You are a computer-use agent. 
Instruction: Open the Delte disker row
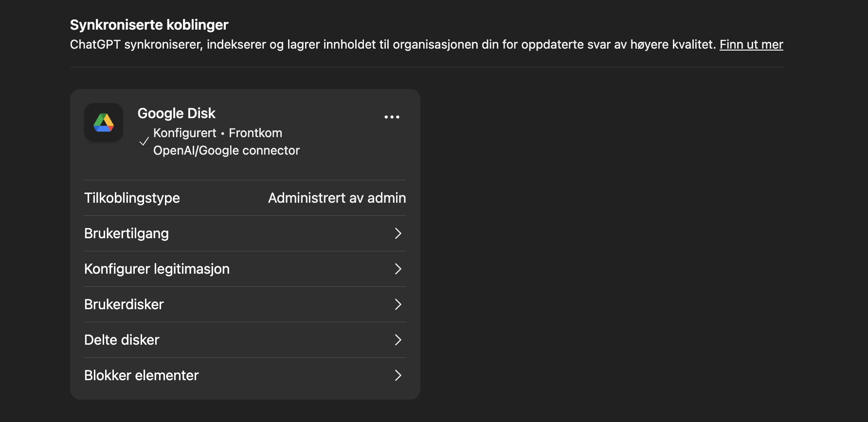coord(122,340)
